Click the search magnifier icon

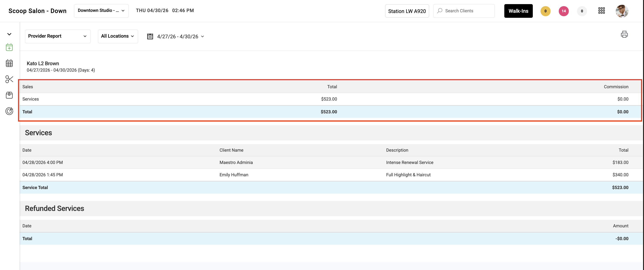tap(440, 11)
